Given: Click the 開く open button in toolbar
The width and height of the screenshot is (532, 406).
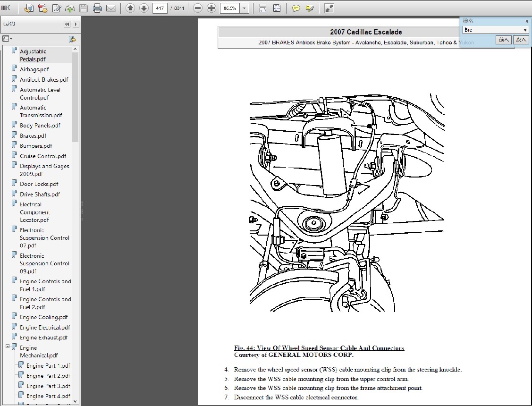Looking at the screenshot, I should [x=6, y=8].
